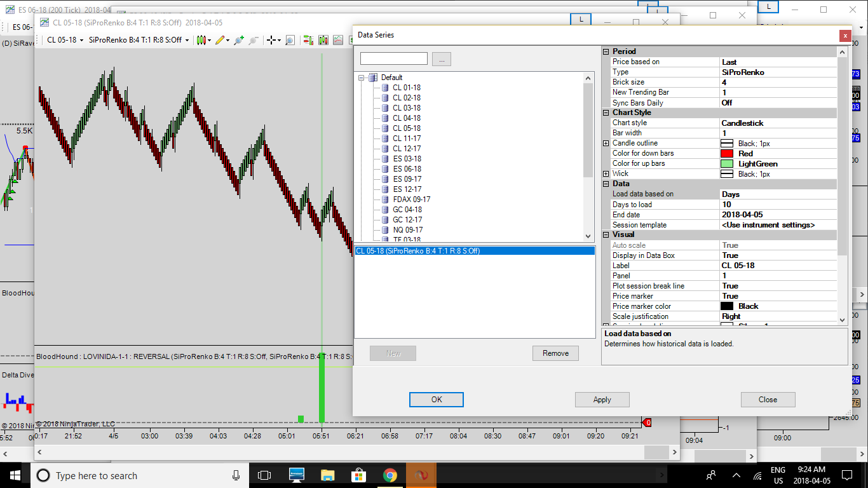Click the Apply button
This screenshot has height=488, width=868.
click(602, 400)
